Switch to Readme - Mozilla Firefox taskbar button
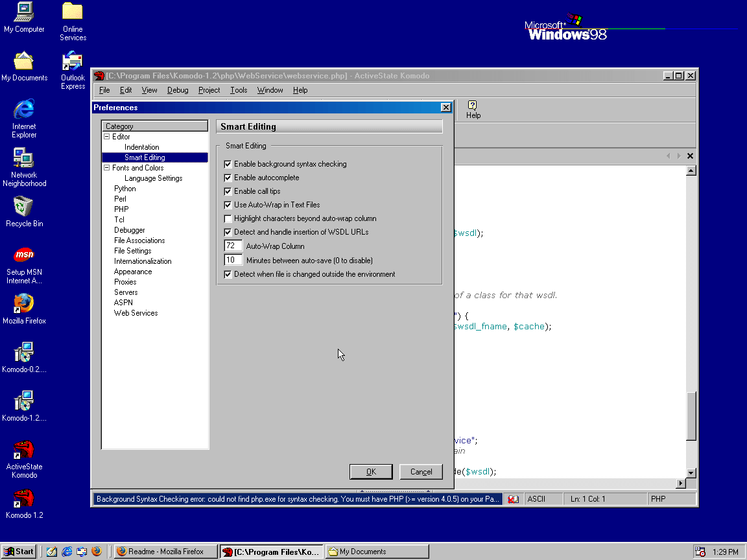Viewport: 747px width, 560px height. coord(166,552)
